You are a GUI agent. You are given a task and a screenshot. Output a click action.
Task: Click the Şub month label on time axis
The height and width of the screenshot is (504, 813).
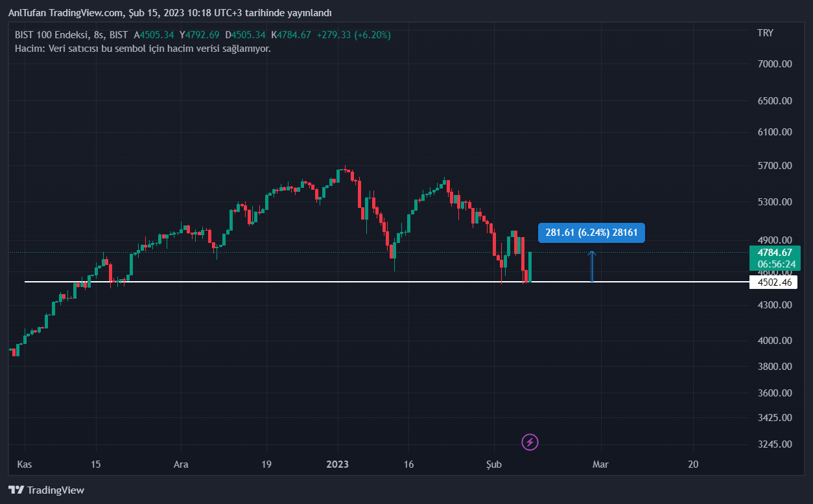point(493,464)
